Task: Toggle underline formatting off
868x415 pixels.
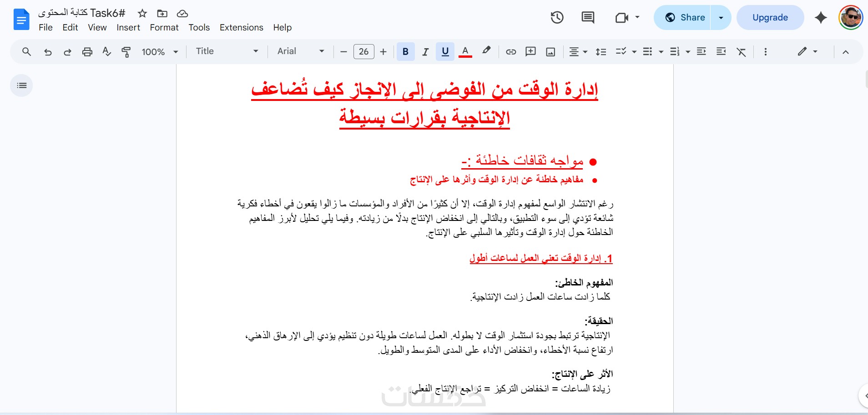Action: click(x=445, y=52)
